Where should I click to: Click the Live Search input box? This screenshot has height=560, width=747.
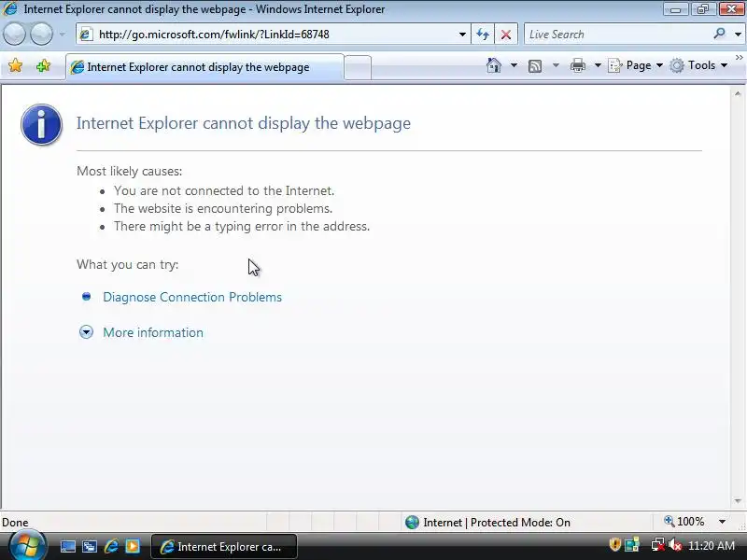click(x=617, y=35)
